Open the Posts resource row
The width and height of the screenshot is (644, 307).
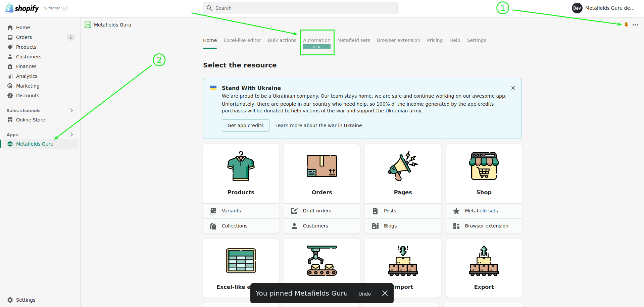[403, 211]
